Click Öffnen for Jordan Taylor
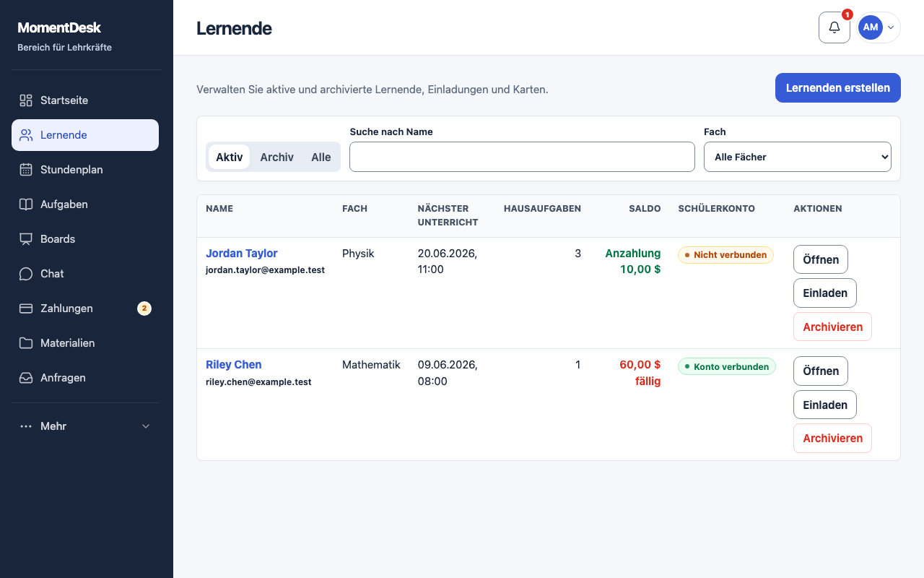 [821, 259]
